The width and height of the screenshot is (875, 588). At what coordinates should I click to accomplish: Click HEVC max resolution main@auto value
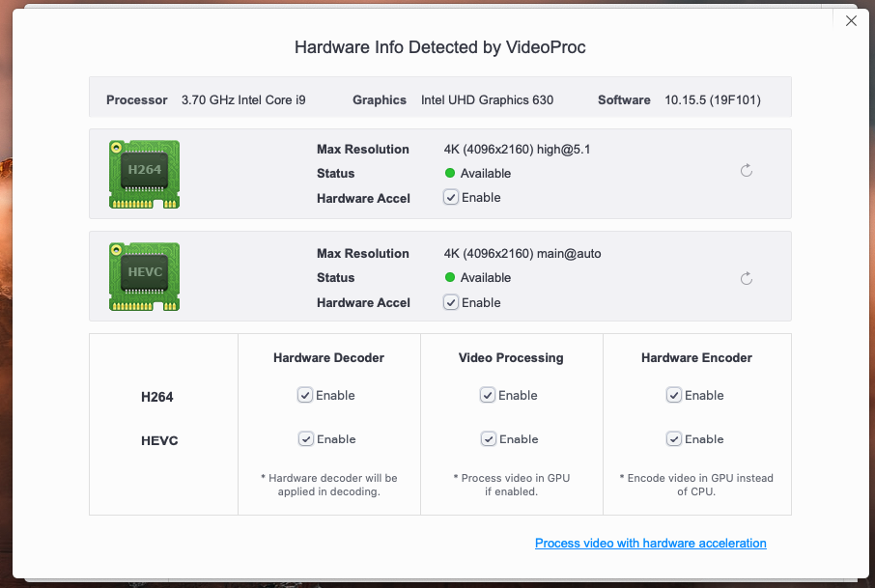point(522,253)
